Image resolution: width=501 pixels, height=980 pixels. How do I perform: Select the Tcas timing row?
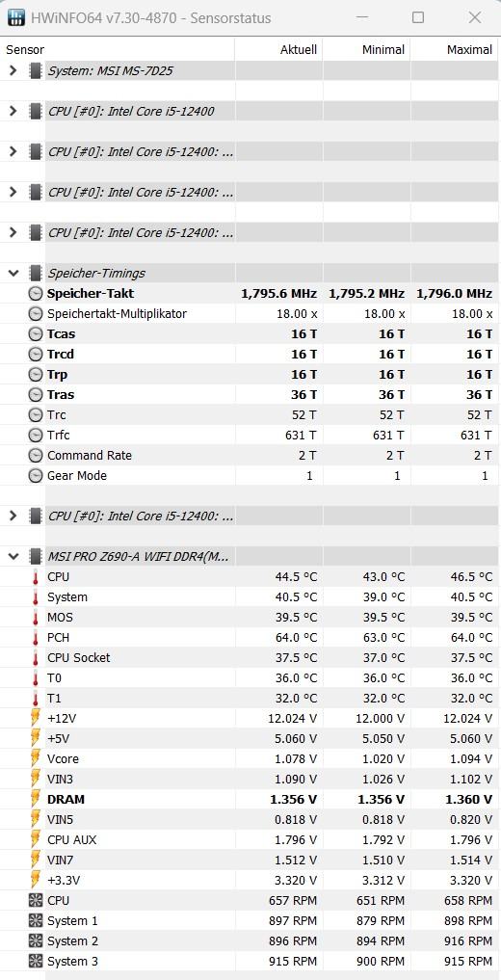250,333
